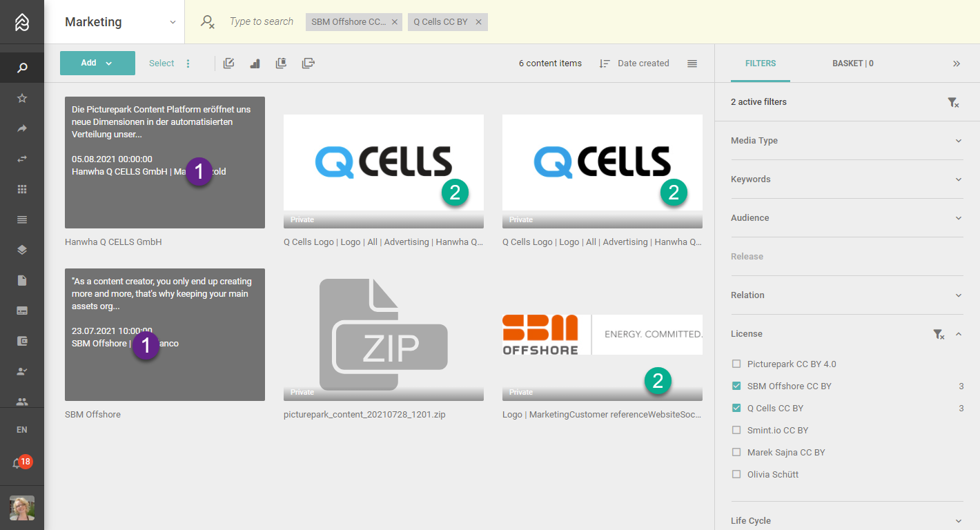The image size is (980, 530).
Task: Remove the SBM Offshore CC search chip
Action: coord(395,22)
